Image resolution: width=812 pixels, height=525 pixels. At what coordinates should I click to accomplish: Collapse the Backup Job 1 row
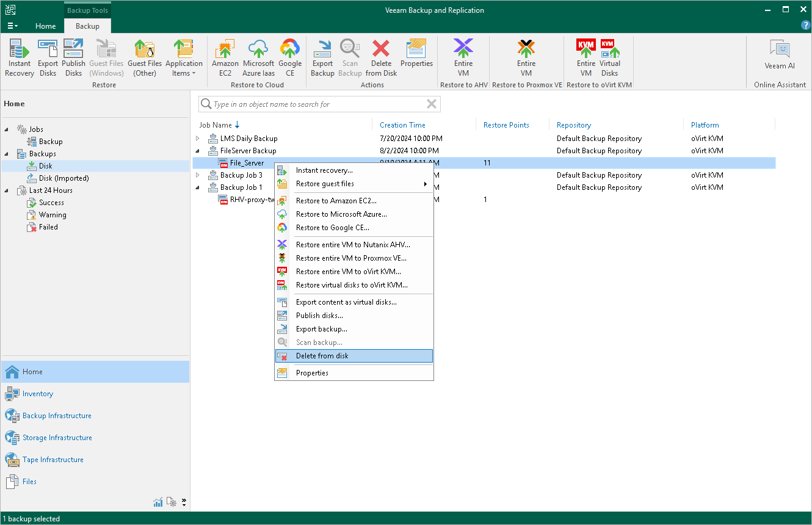[x=197, y=187]
